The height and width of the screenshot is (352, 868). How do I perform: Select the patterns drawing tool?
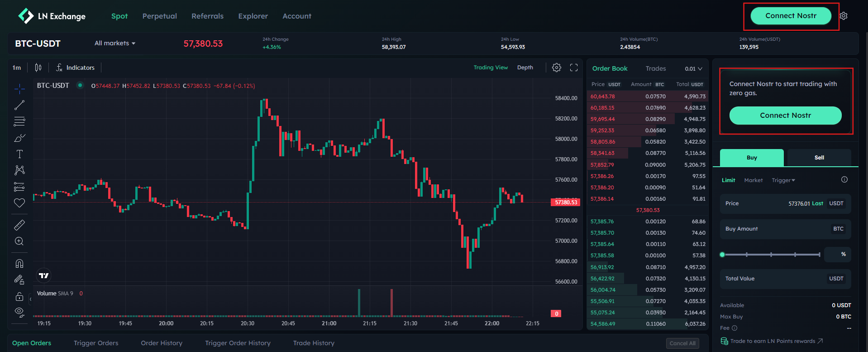(19, 170)
